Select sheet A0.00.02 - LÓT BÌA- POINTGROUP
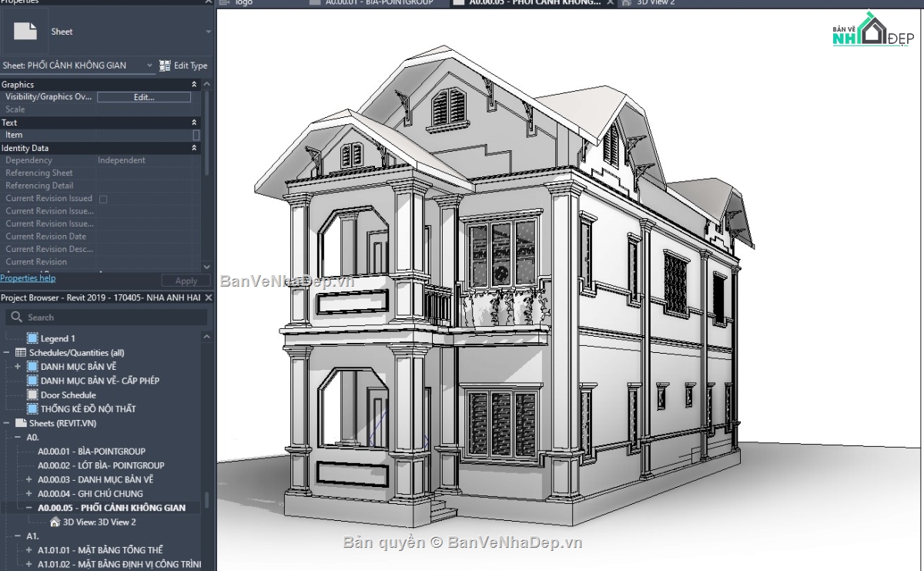This screenshot has width=924, height=571. click(x=101, y=465)
